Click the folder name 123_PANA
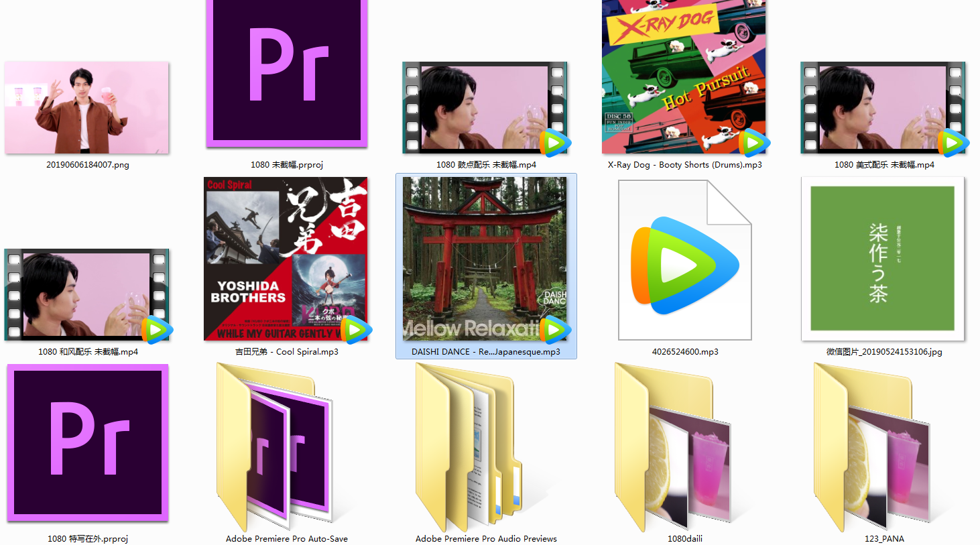 pyautogui.click(x=884, y=539)
